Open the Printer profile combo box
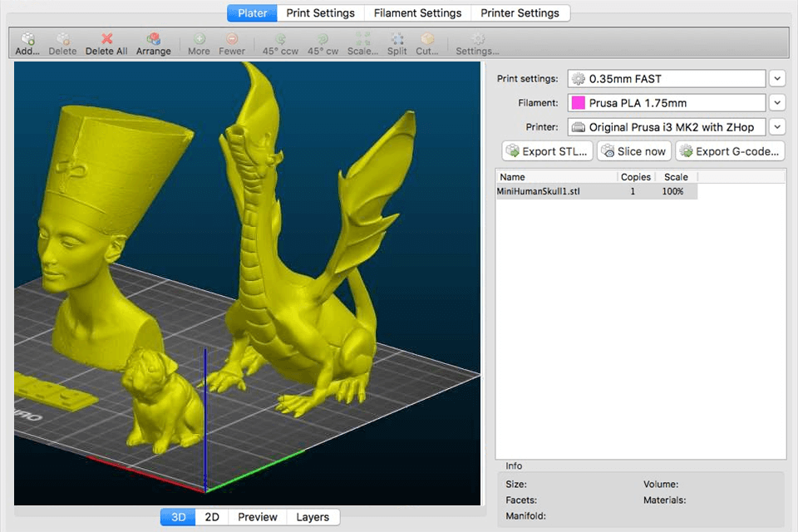Screen dimensions: 798x532 pos(667,127)
